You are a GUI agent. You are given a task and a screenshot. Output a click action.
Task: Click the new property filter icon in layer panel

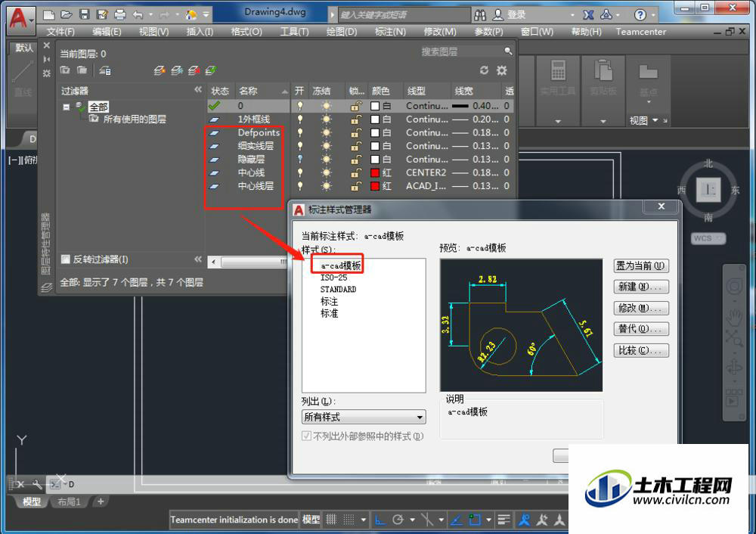[x=65, y=70]
